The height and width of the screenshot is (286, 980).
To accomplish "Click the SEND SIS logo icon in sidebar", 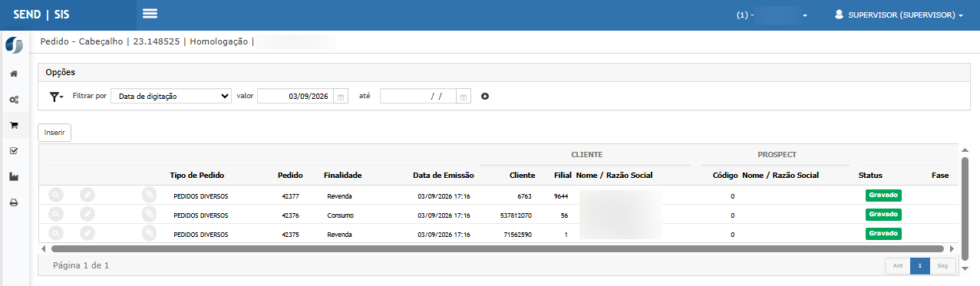I will click(14, 44).
